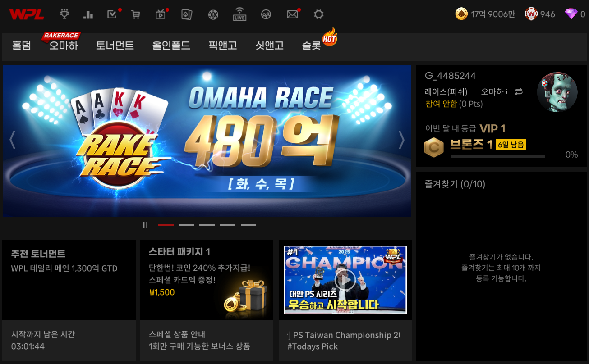Open the 추천 토너먼트 card
The image size is (589, 364).
(69, 279)
